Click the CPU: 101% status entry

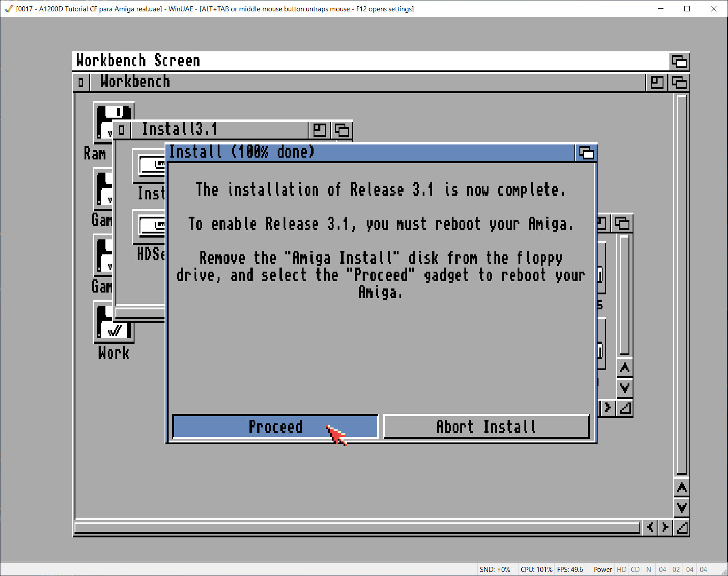[537, 570]
